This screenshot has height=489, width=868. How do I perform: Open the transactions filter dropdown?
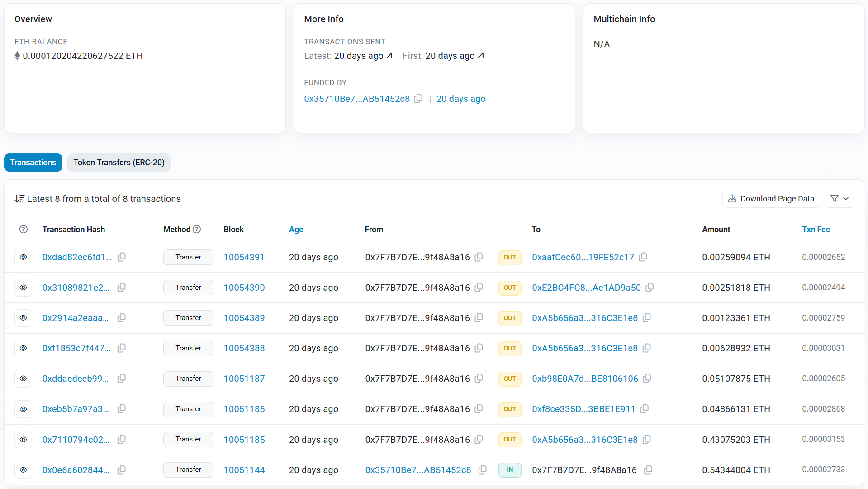pos(840,199)
